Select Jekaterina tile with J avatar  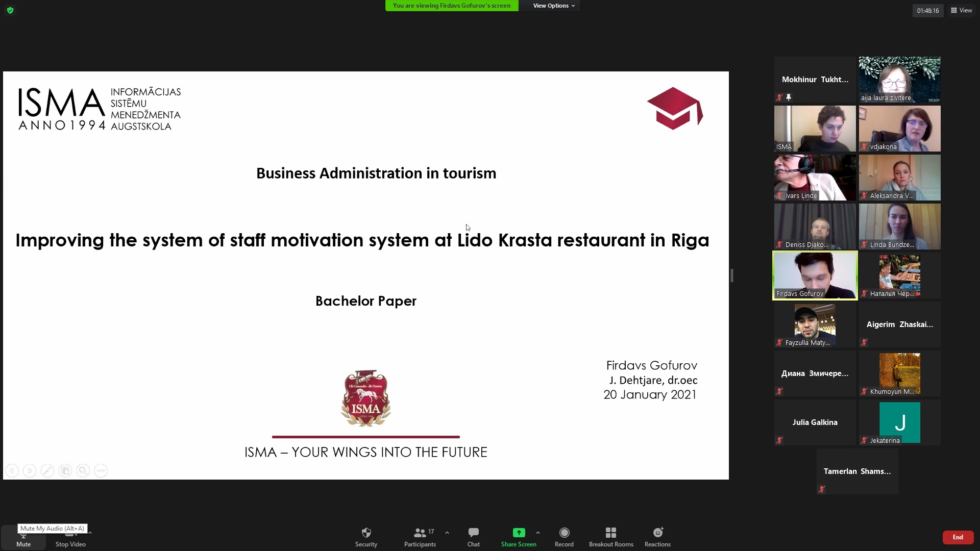click(899, 422)
